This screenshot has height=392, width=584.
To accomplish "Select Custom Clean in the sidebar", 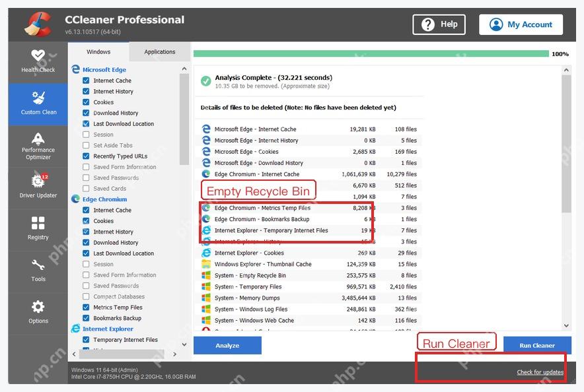I will (x=38, y=104).
